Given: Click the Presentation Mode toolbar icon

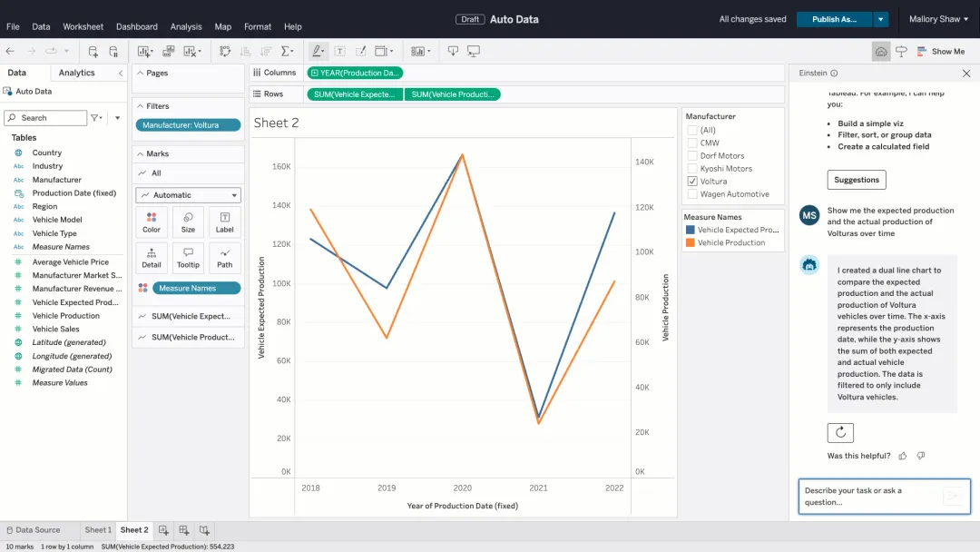Looking at the screenshot, I should point(474,51).
